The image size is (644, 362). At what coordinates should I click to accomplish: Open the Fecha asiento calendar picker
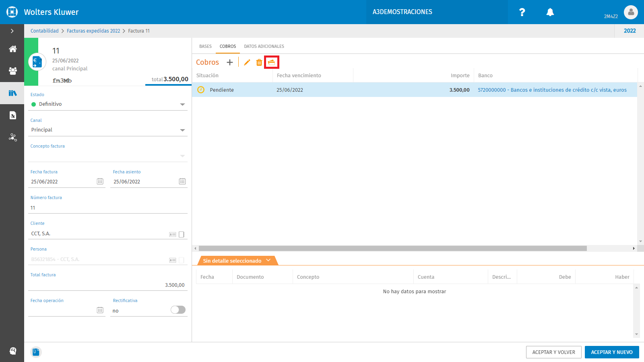pyautogui.click(x=182, y=181)
